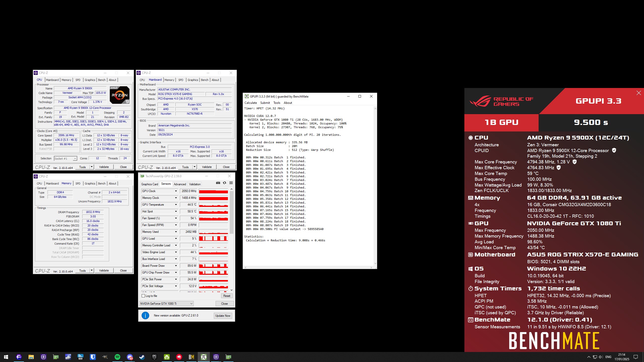Viewport: 644px width, 362px height.
Task: Expand the Fan Speed (RPM) sensor dropdown
Action: click(176, 225)
